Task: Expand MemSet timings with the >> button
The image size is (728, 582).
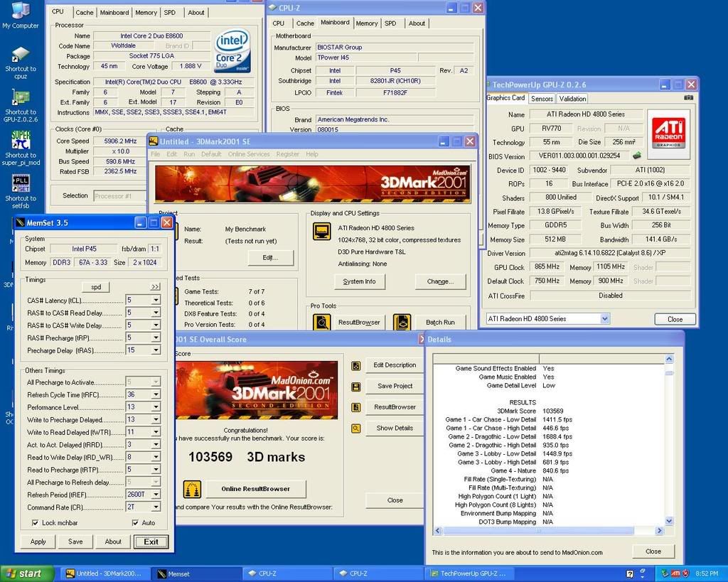Action: tap(156, 287)
